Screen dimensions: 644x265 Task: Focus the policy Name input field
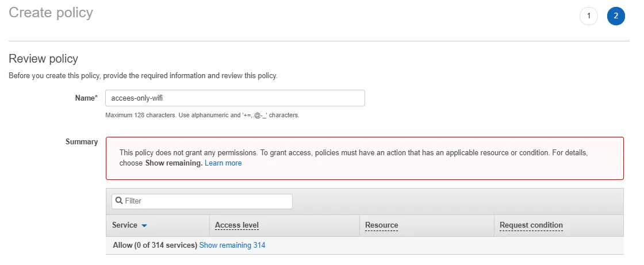(235, 98)
